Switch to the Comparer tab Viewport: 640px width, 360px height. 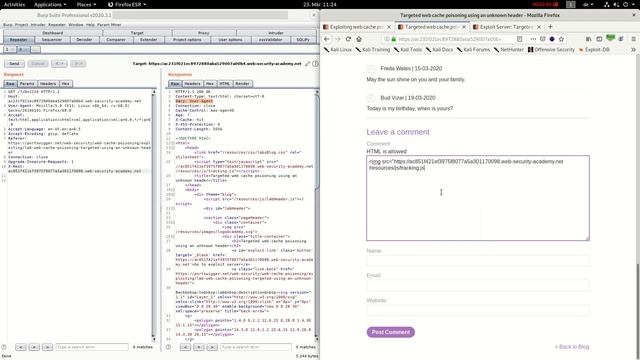(116, 40)
